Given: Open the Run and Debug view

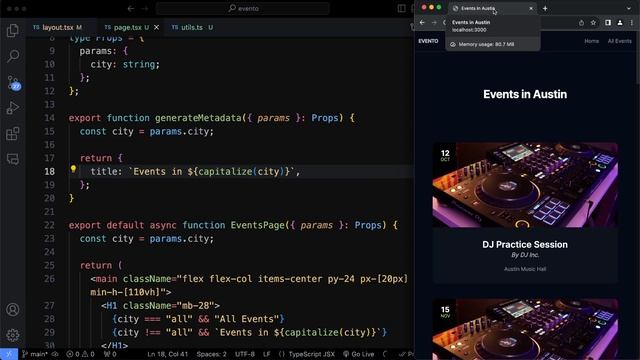Looking at the screenshot, I should click(x=13, y=108).
